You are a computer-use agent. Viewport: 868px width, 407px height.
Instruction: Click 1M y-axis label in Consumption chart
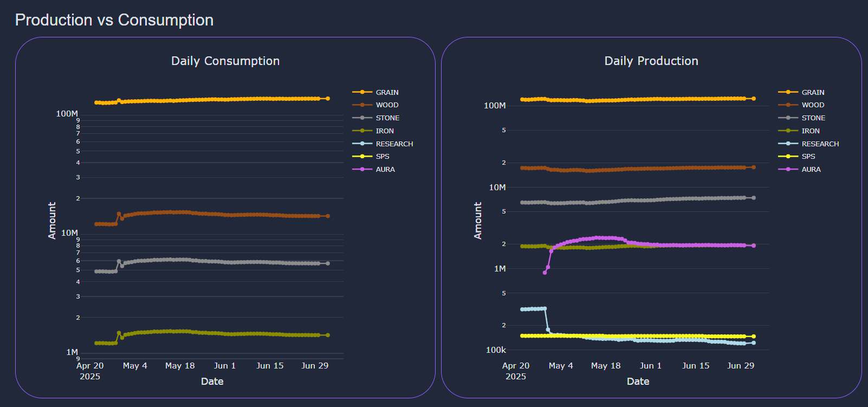(x=72, y=352)
